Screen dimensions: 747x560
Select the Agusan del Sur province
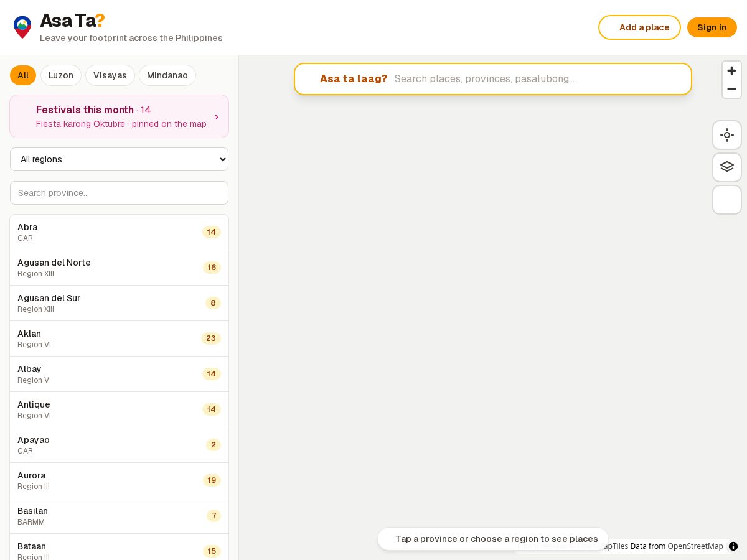tap(119, 303)
